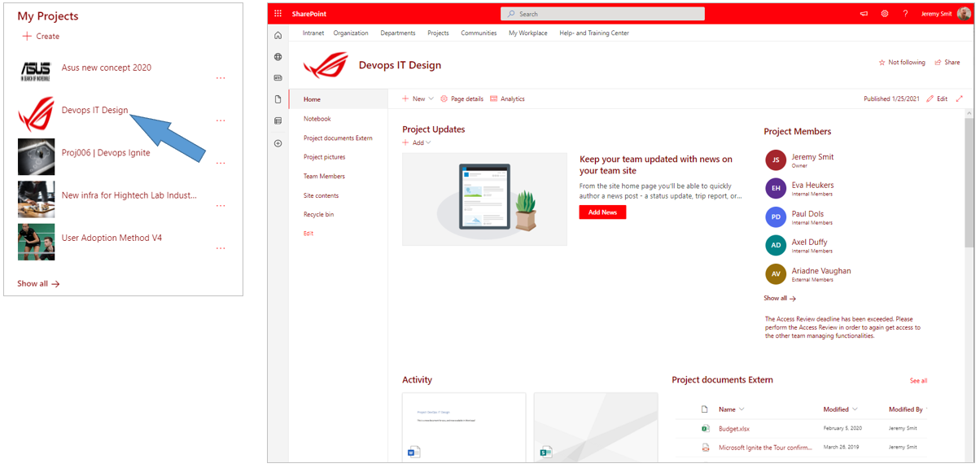
Task: Click See all for Project documents Extern
Action: click(918, 381)
